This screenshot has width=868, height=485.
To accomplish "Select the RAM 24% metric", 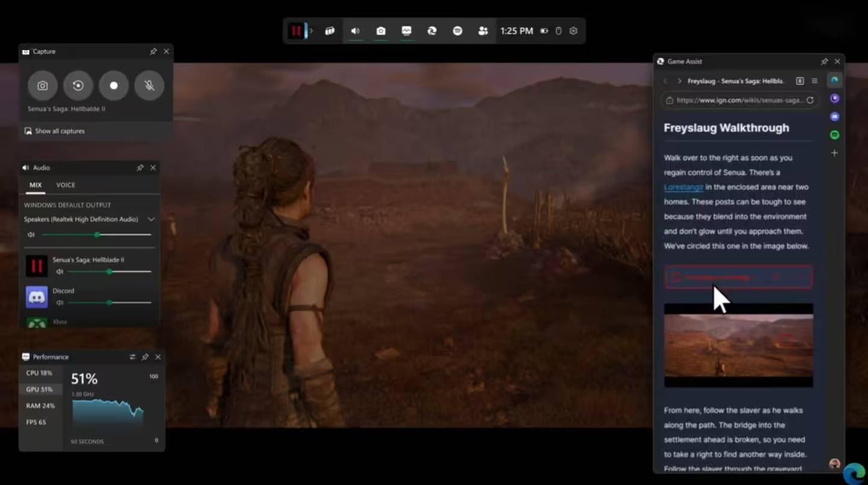I will [40, 406].
